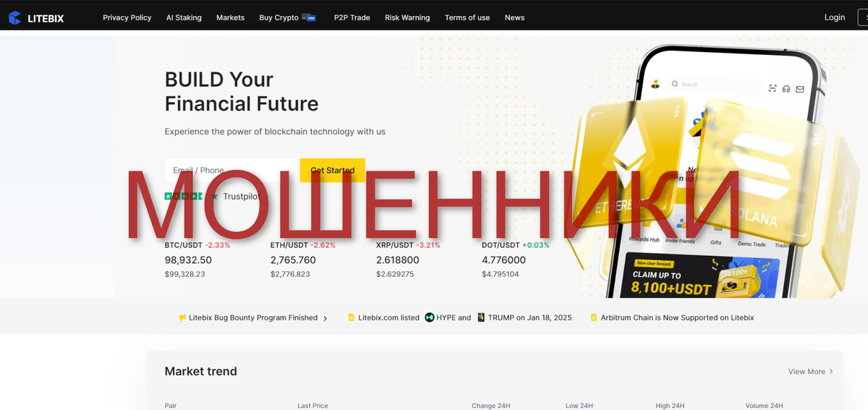868x410 pixels.
Task: Click the Change 24H column header
Action: pos(490,406)
